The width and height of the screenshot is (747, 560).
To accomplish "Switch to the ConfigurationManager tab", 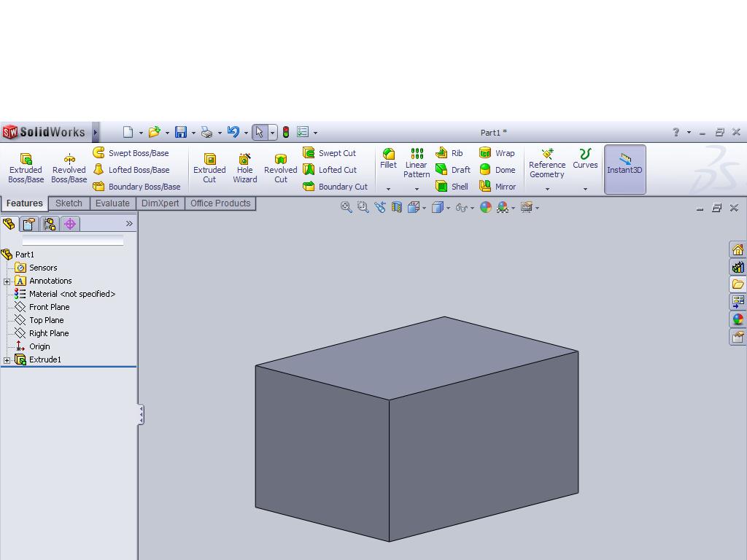I will 49,224.
